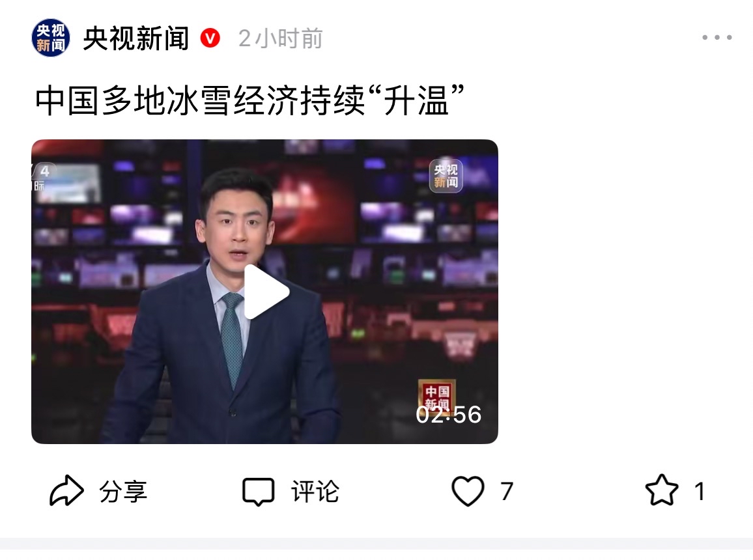
Task: Tap the 评论 label
Action: (x=315, y=492)
